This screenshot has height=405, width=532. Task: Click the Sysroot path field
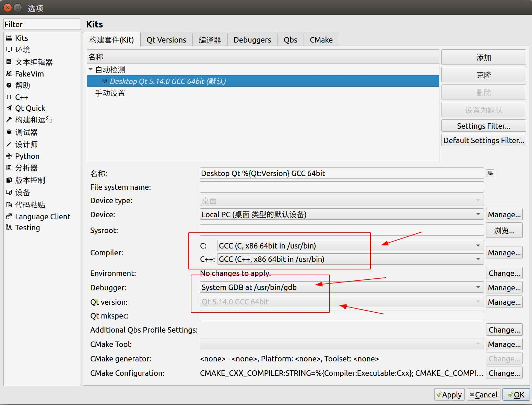tap(342, 230)
